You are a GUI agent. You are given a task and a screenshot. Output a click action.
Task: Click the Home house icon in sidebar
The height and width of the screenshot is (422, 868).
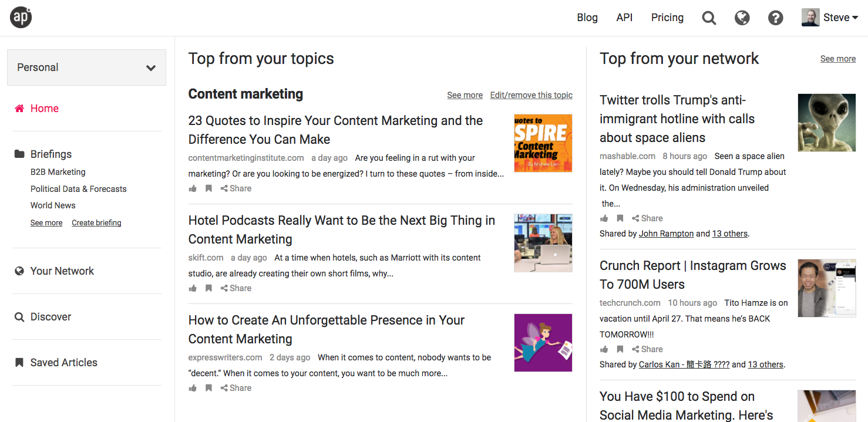19,109
